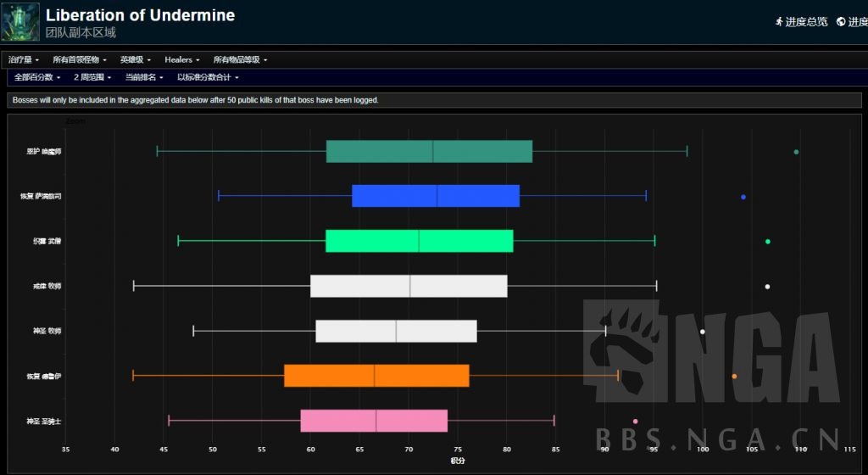Image resolution: width=868 pixels, height=475 pixels.
Task: Open the 英雄级 difficulty dropdown
Action: click(x=136, y=60)
